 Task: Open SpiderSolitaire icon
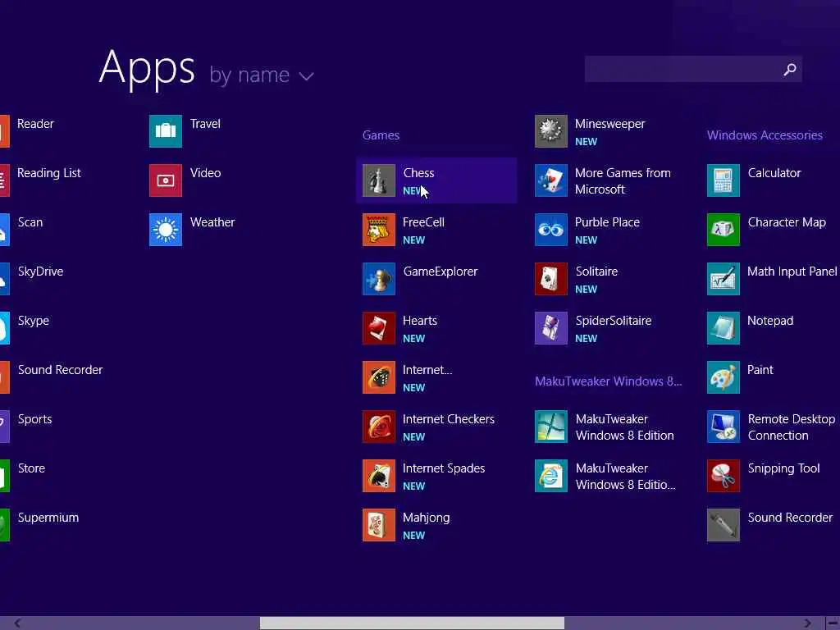pos(551,328)
